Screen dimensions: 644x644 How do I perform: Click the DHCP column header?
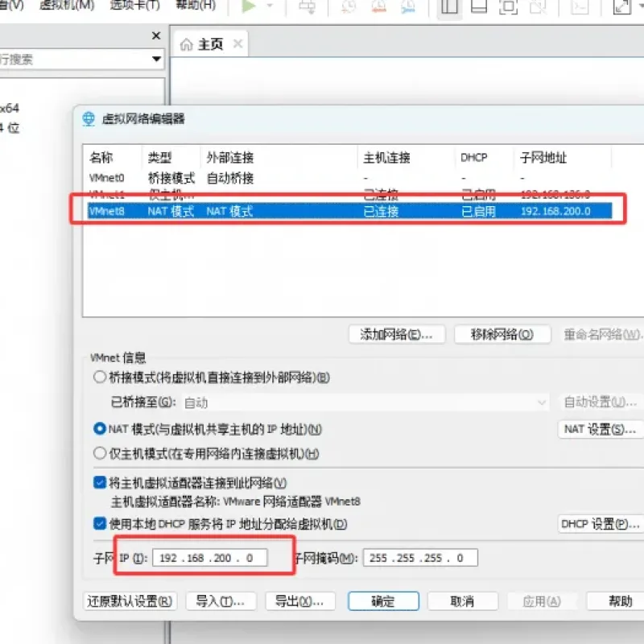point(485,157)
